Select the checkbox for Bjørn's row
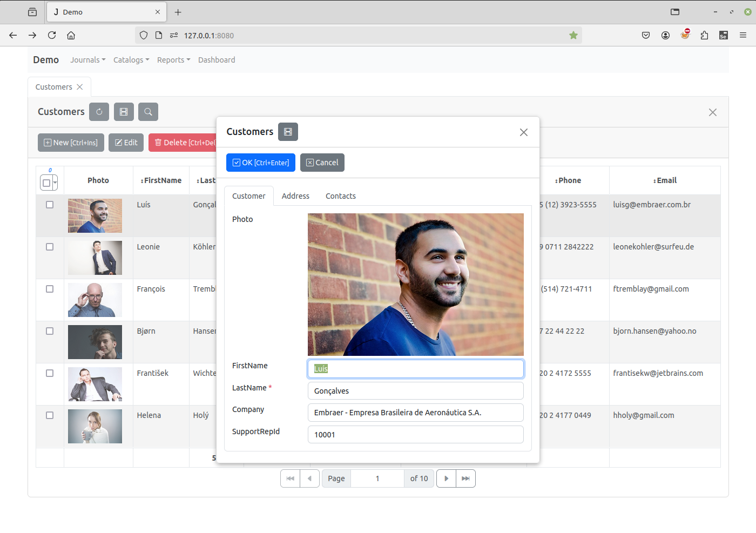756x533 pixels. pos(50,331)
